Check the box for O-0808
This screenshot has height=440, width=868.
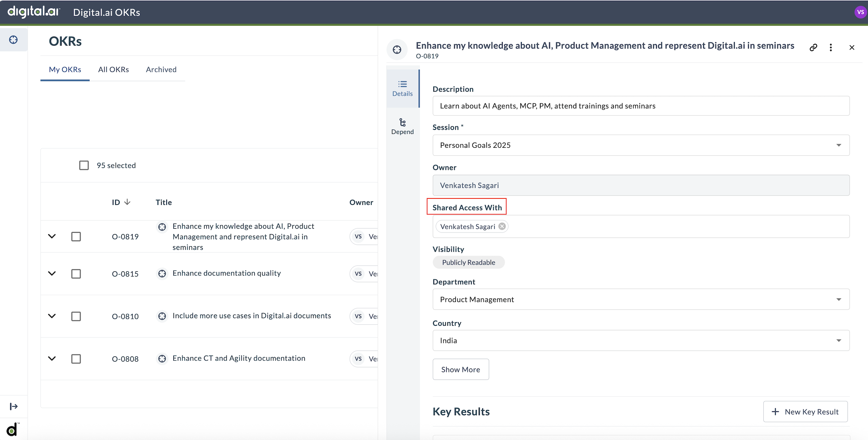(x=76, y=359)
